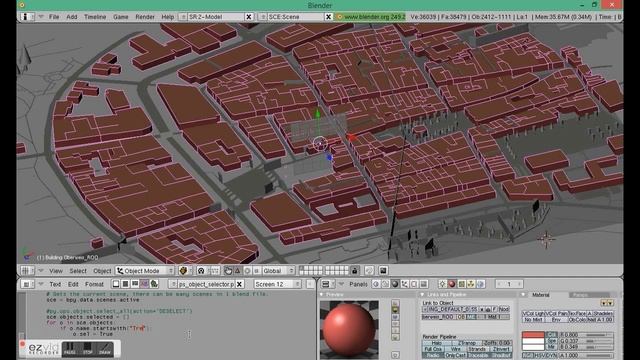Screen dimensions: 640x360
Task: Open the 3D viewport Select menu
Action: [x=78, y=271]
